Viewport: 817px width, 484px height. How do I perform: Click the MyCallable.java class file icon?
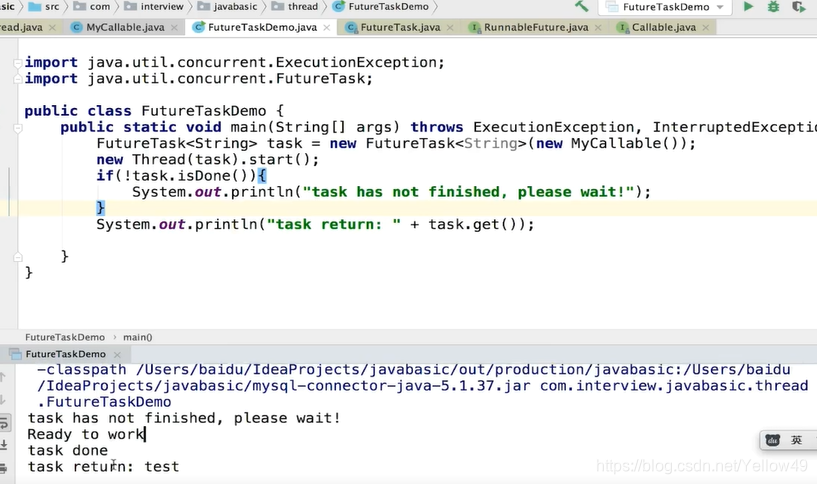click(x=77, y=27)
